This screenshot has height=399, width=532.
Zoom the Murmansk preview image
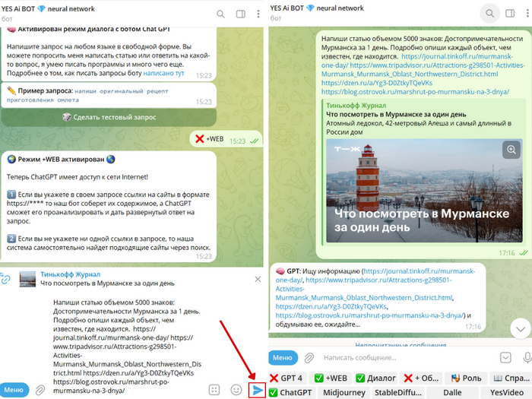point(511,150)
